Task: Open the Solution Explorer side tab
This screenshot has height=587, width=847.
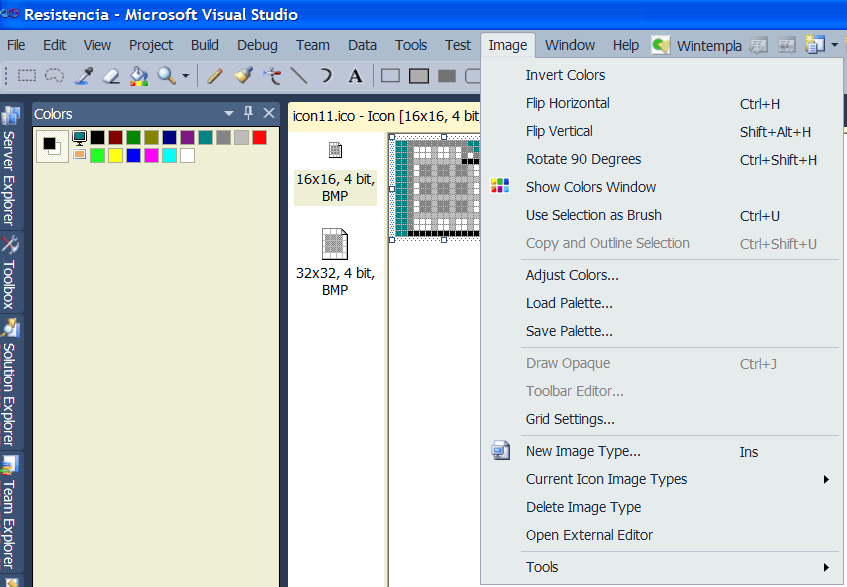Action: (x=10, y=382)
